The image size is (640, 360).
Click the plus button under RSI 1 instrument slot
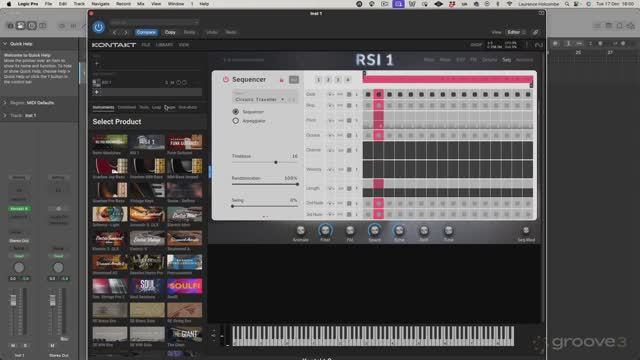pos(97,92)
